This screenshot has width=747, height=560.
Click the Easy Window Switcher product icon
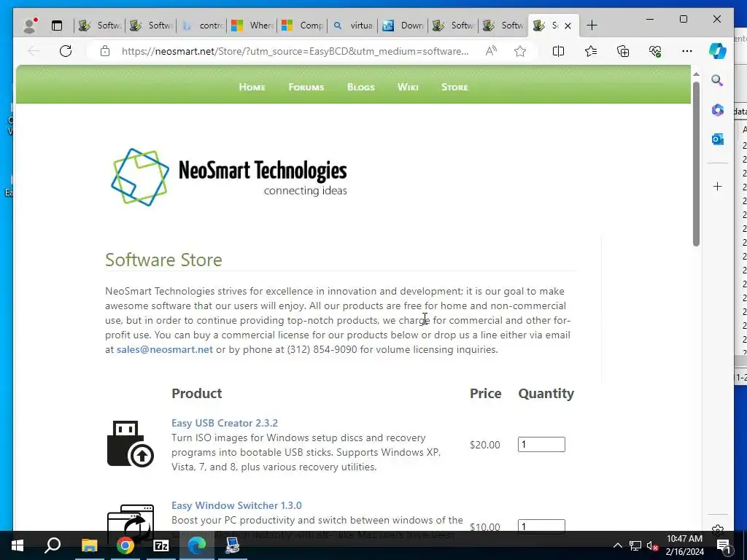pos(131,518)
